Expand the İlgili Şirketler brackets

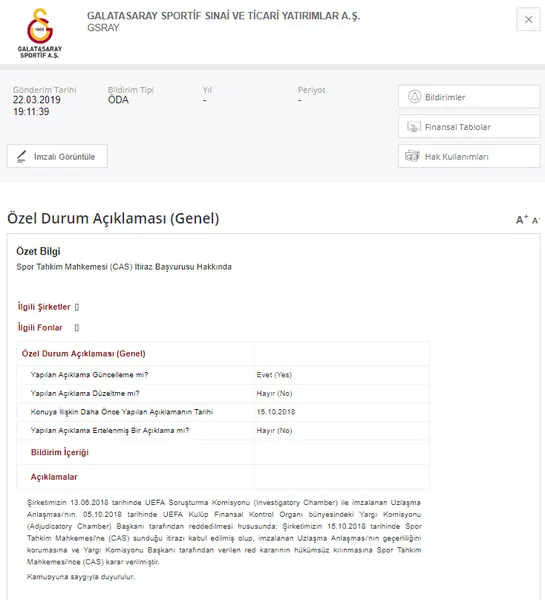pos(77,307)
